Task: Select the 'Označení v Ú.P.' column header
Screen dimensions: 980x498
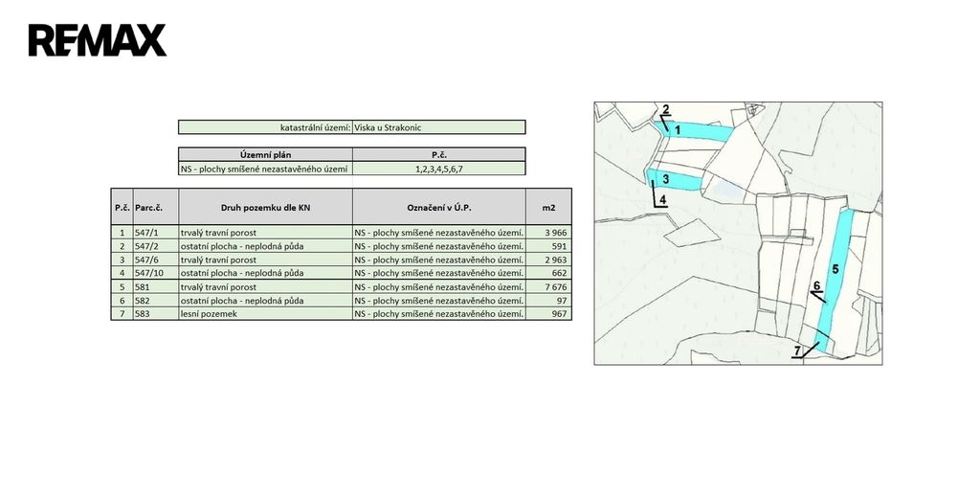Action: tap(438, 207)
